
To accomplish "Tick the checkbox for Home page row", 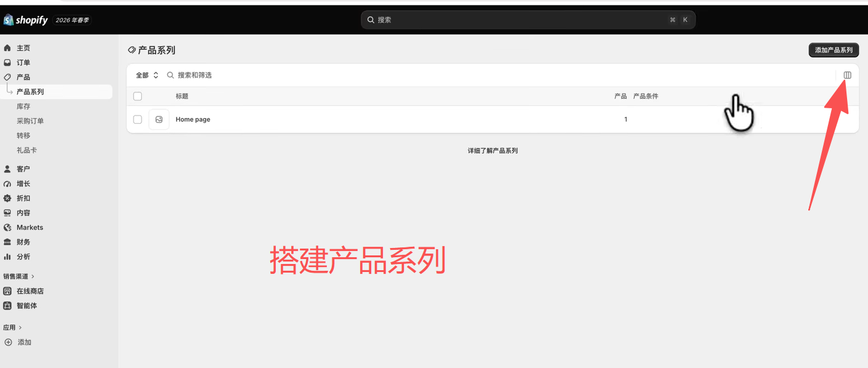I will pyautogui.click(x=137, y=119).
